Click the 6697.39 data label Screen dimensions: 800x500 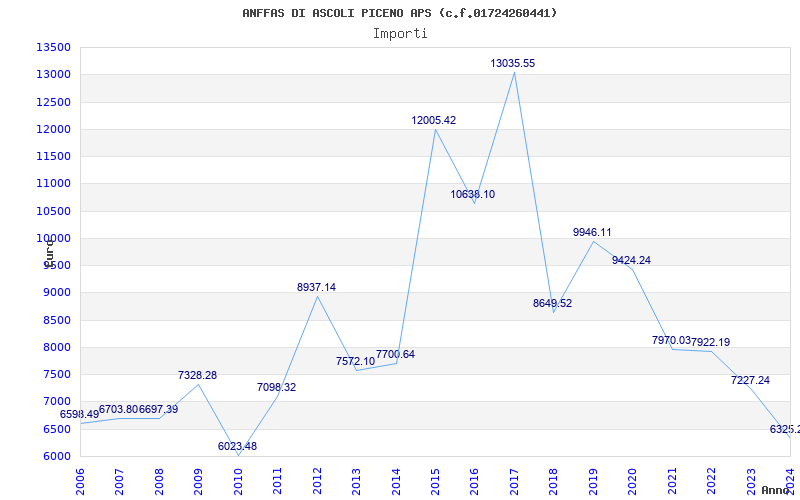coord(159,410)
